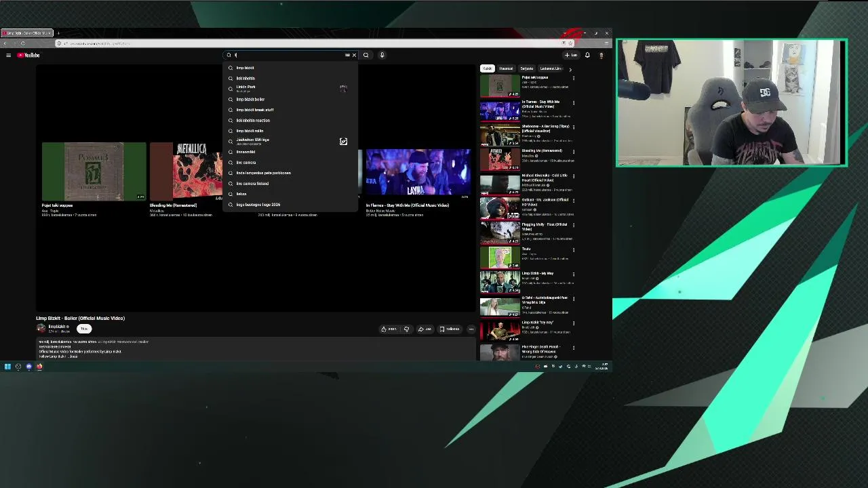
Task: Open the three-dot more actions under the video
Action: click(x=471, y=329)
